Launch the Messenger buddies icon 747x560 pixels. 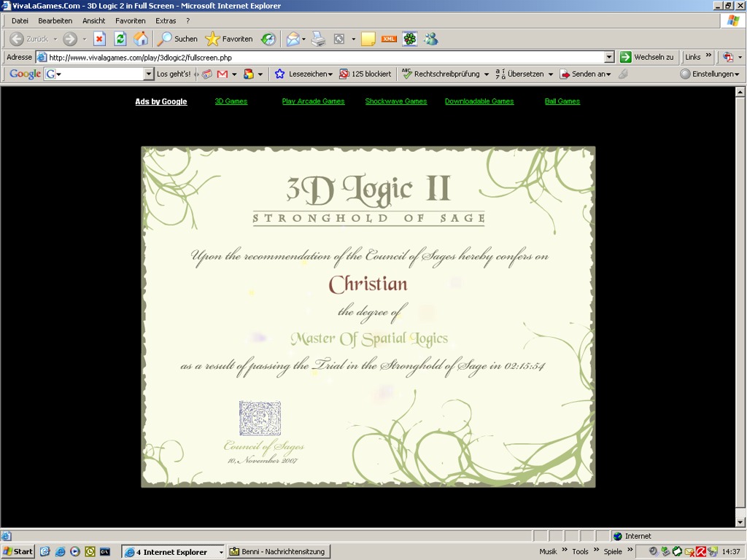point(431,39)
